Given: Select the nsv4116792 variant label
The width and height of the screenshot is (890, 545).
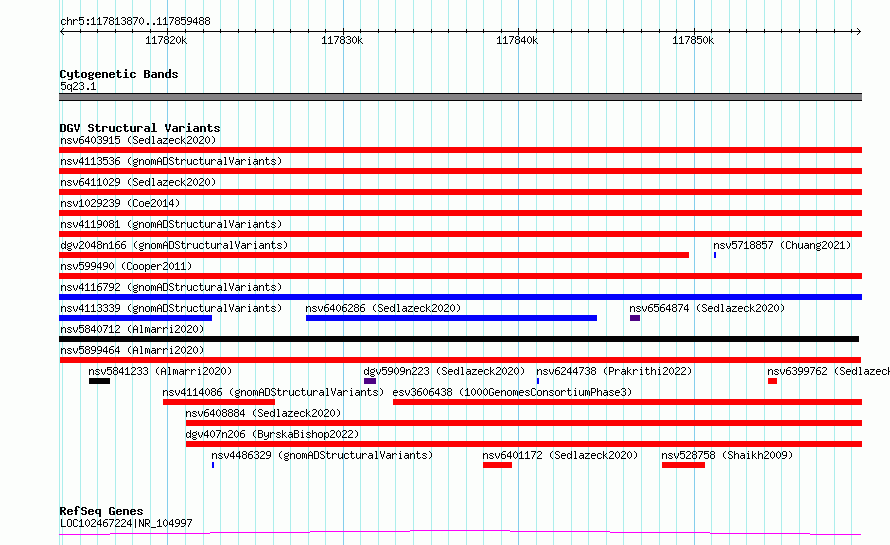Looking at the screenshot, I should pyautogui.click(x=171, y=287).
